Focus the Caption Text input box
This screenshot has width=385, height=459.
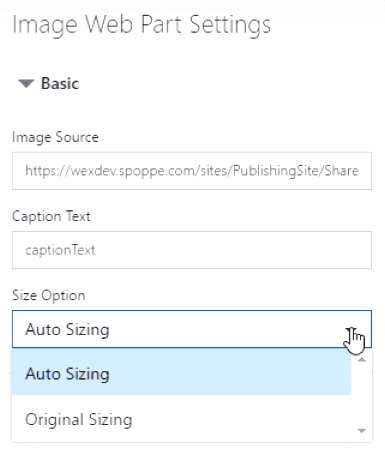(192, 250)
